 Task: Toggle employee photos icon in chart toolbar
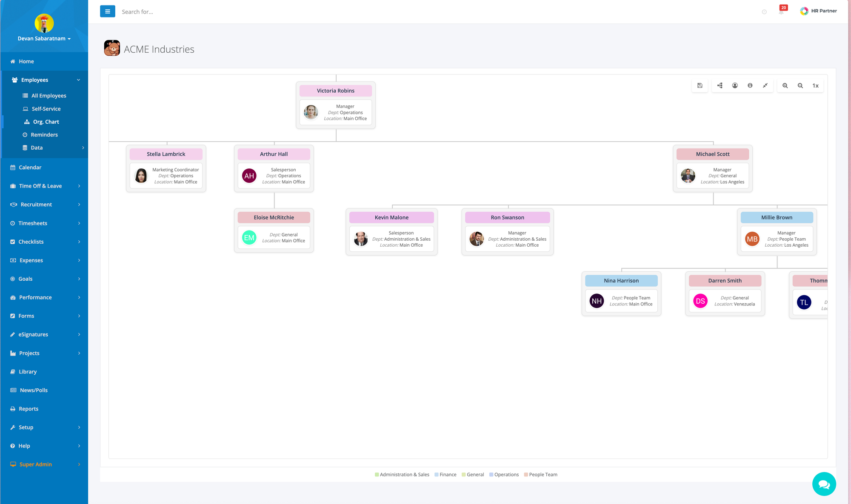[735, 85]
